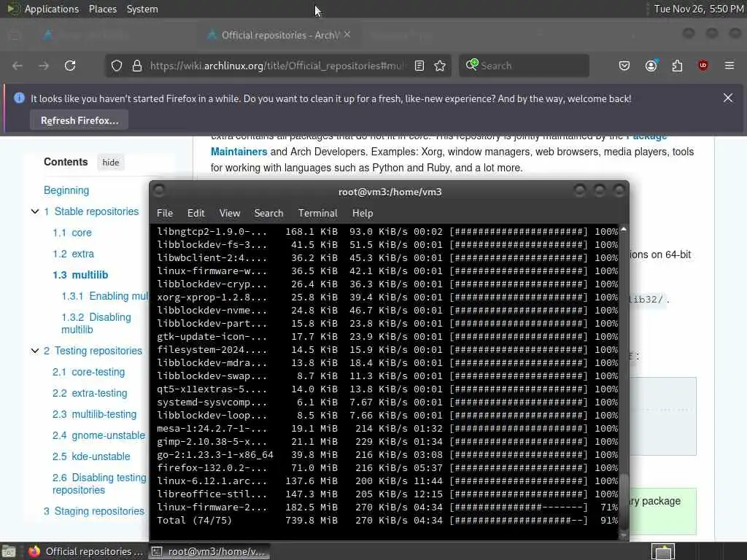Switch to Firefox via taskbar entry

click(x=86, y=551)
